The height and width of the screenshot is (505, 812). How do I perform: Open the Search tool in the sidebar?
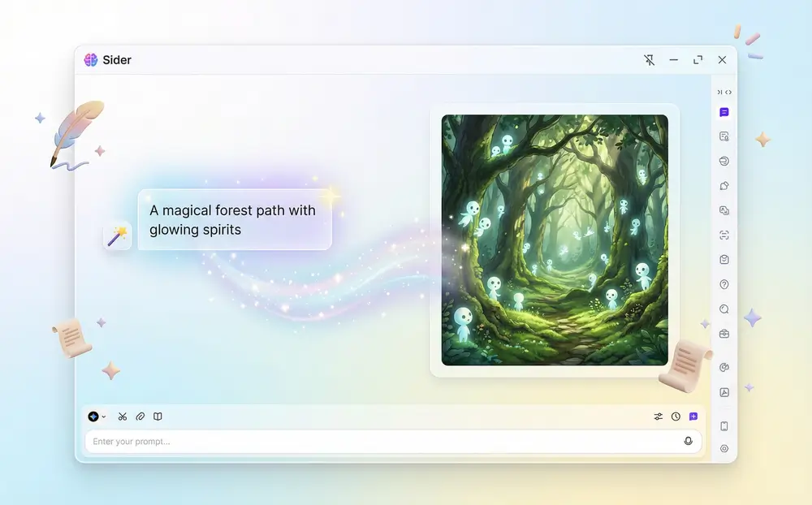coord(724,309)
